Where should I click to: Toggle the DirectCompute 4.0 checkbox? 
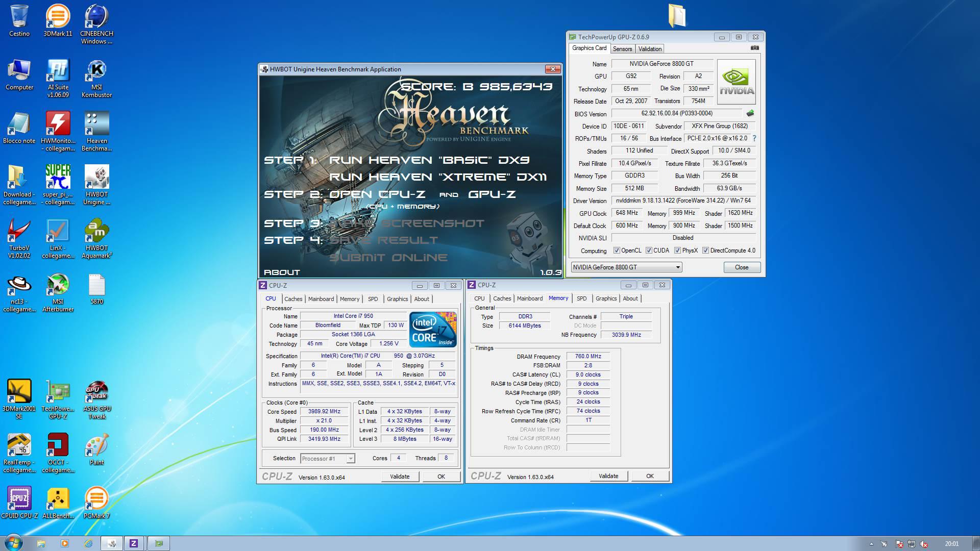(705, 251)
